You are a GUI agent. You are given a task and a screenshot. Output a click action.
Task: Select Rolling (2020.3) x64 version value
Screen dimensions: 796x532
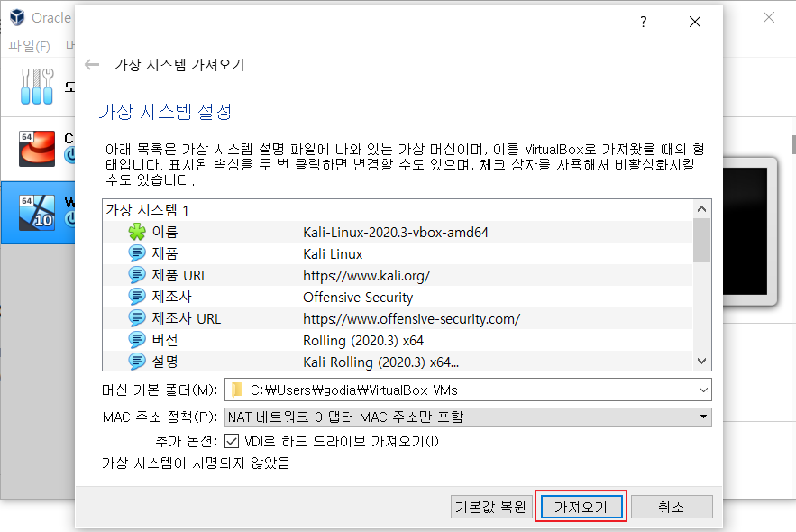tap(363, 341)
